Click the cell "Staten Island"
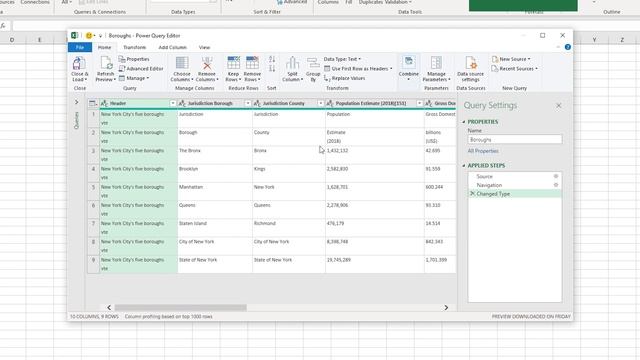640x360 pixels. [x=215, y=228]
